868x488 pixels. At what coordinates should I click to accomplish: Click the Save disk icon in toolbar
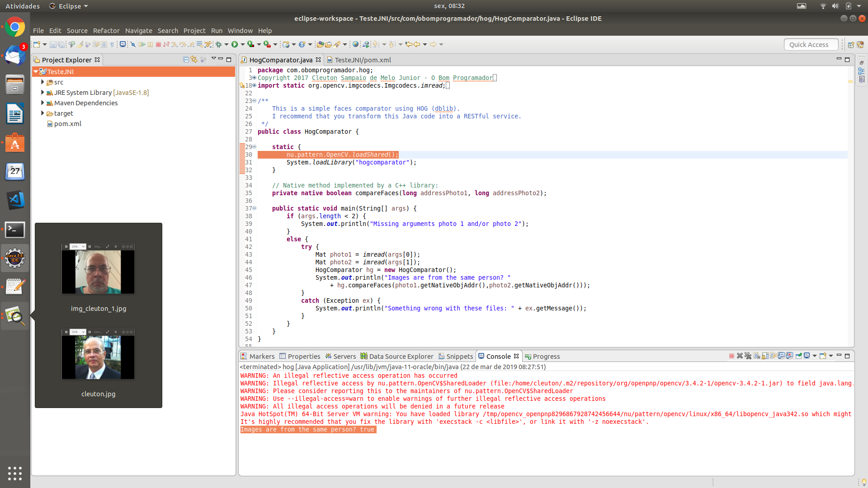coord(53,44)
